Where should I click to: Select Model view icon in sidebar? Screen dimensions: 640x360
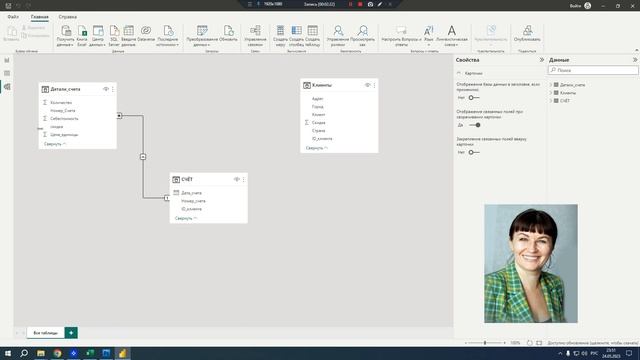[7, 87]
